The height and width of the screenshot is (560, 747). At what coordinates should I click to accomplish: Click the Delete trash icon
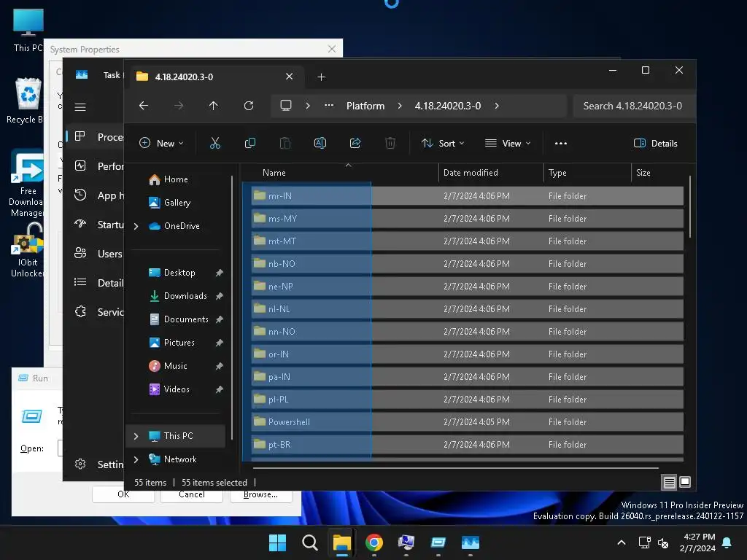coord(390,143)
